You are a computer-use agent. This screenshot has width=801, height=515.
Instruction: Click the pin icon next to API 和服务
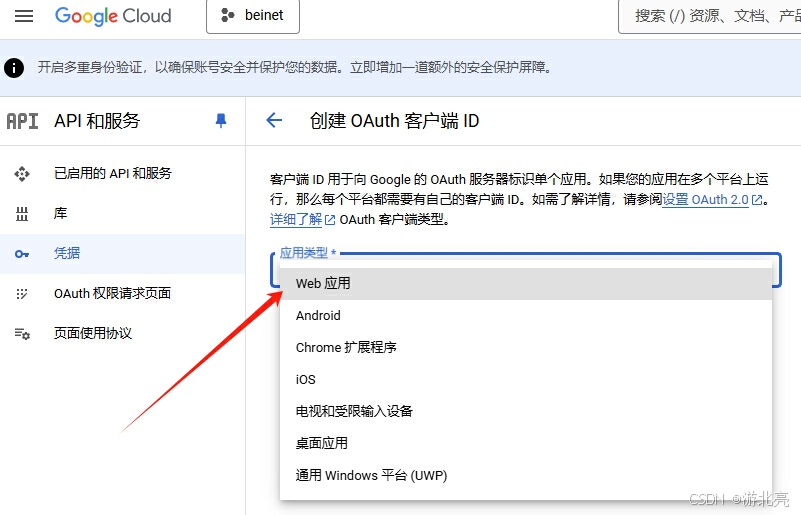pyautogui.click(x=221, y=121)
